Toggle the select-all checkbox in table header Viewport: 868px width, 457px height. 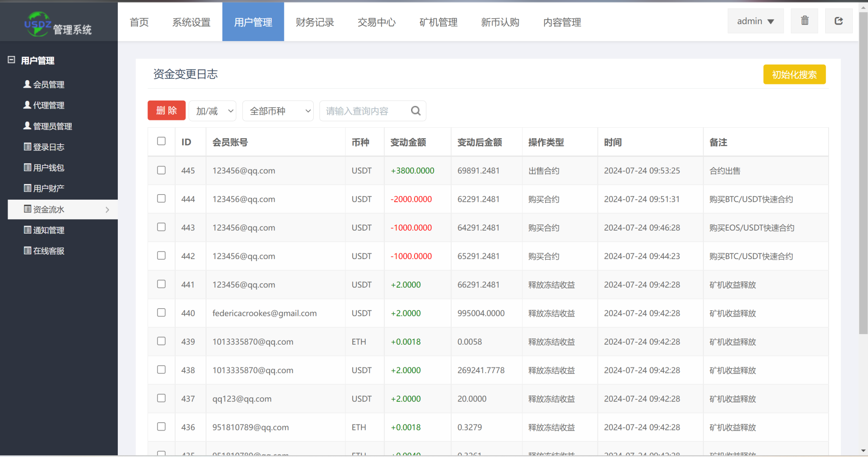click(161, 141)
